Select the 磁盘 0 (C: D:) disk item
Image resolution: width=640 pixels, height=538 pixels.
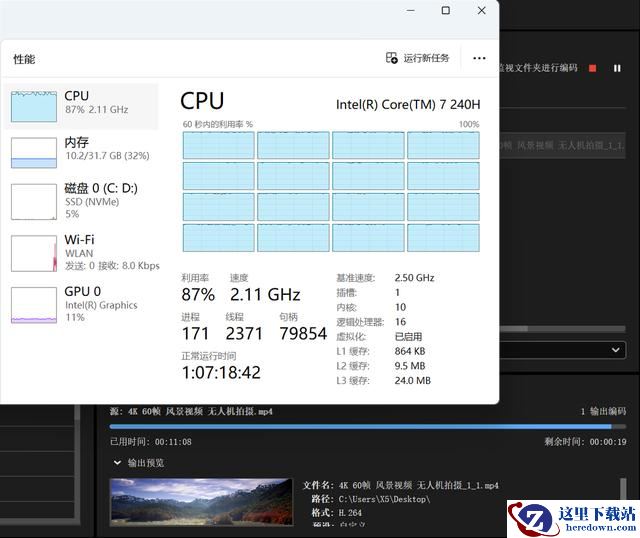pyautogui.click(x=81, y=200)
